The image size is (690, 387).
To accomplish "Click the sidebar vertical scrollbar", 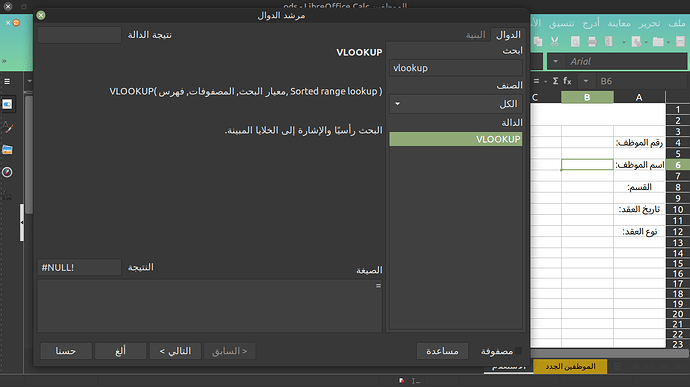I will [29, 154].
